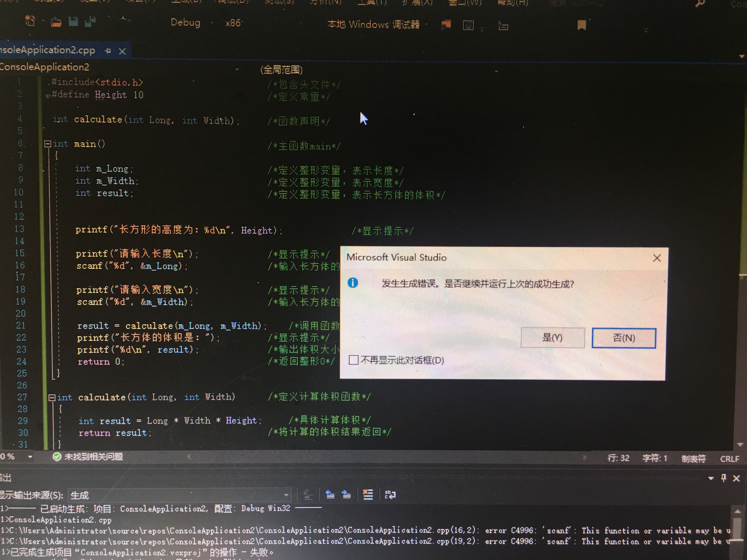Click the 是(Y) button
747x560 pixels.
[x=553, y=337]
